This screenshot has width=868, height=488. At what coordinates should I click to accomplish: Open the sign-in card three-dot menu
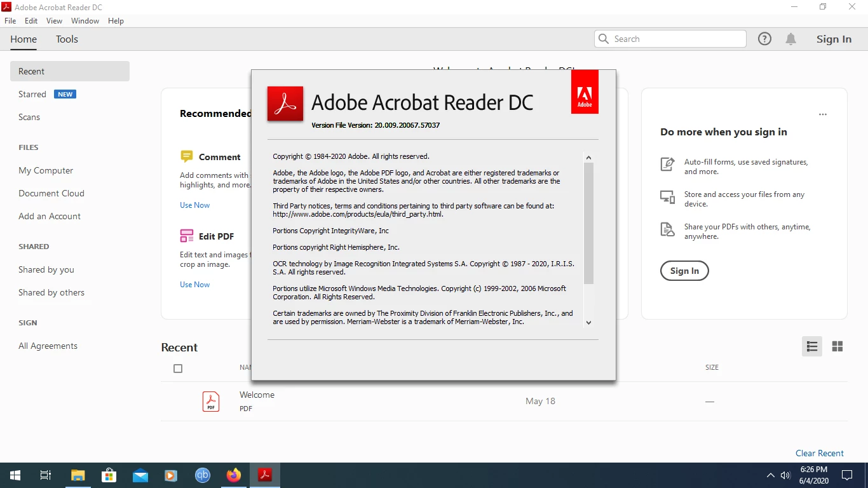pyautogui.click(x=823, y=114)
